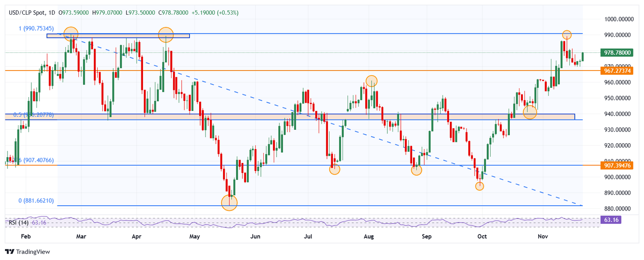Click the TradingView logo
The height and width of the screenshot is (260, 644).
[27, 252]
